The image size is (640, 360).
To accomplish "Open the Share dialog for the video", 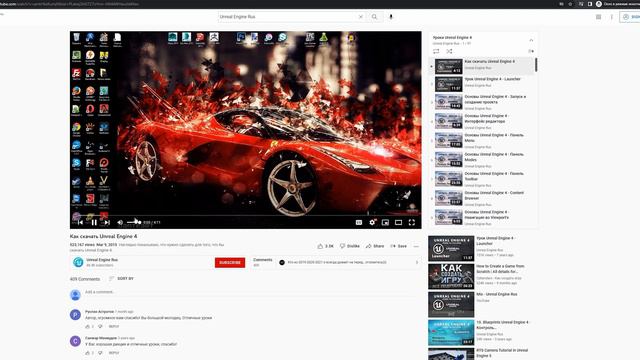I will [x=375, y=246].
